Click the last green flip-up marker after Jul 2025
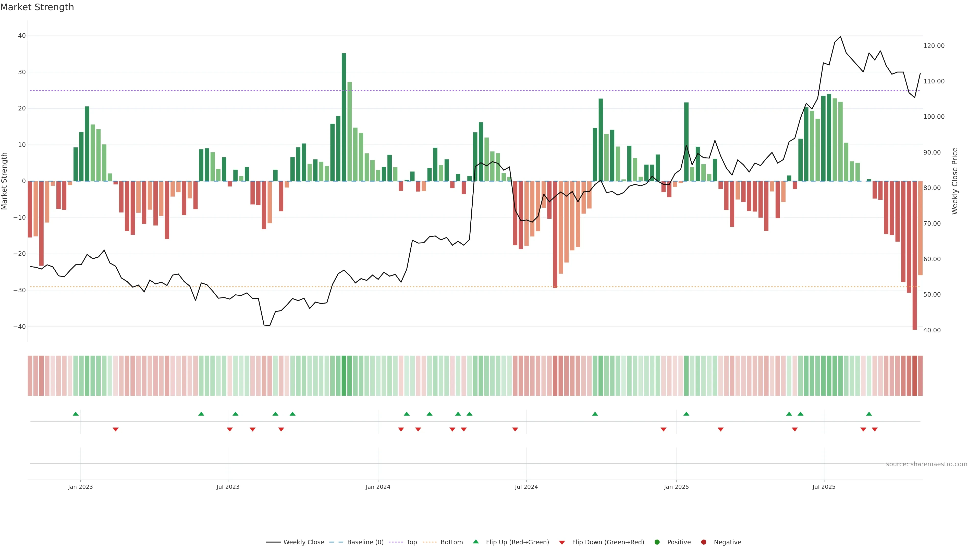Viewport: 980px width, 551px height. click(x=869, y=414)
